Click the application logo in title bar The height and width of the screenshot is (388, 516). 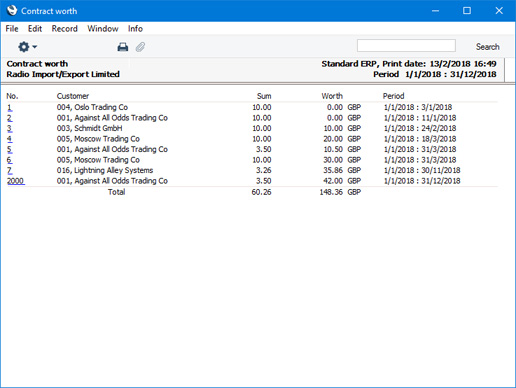click(12, 10)
